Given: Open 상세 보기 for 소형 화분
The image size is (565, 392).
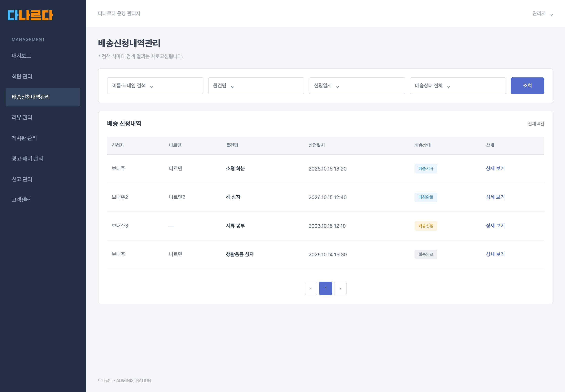Looking at the screenshot, I should 495,169.
